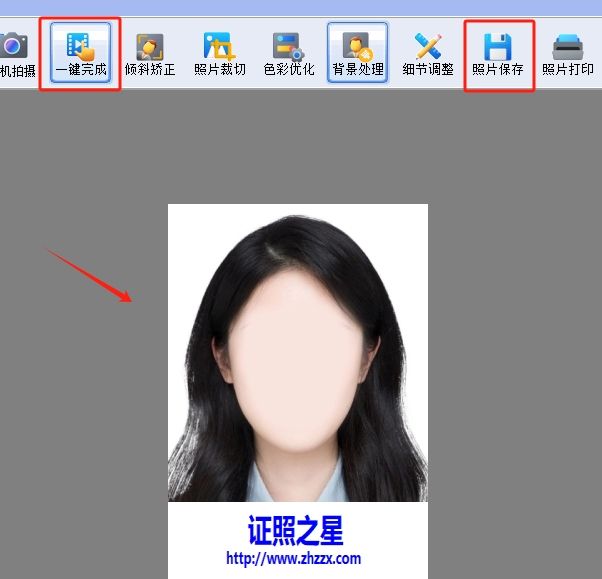Viewport: 602px width, 579px height.
Task: Open the 照片裁切 photo crop tool
Action: click(x=220, y=54)
